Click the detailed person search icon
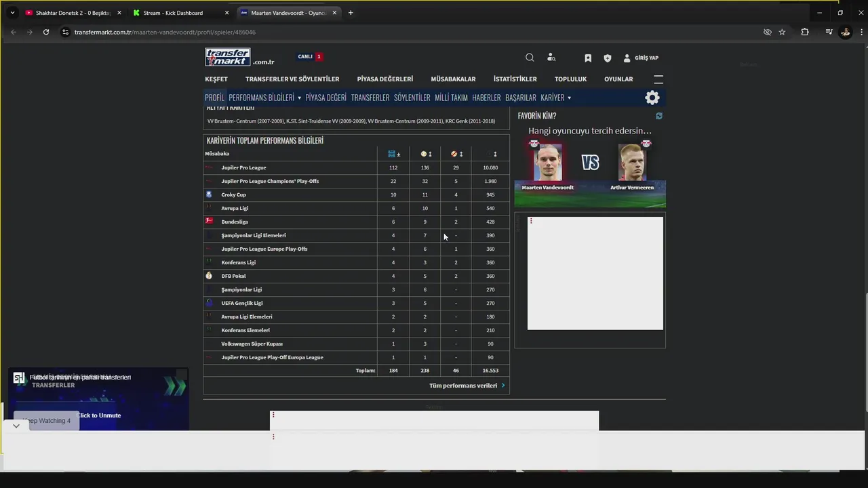868x488 pixels. [551, 58]
